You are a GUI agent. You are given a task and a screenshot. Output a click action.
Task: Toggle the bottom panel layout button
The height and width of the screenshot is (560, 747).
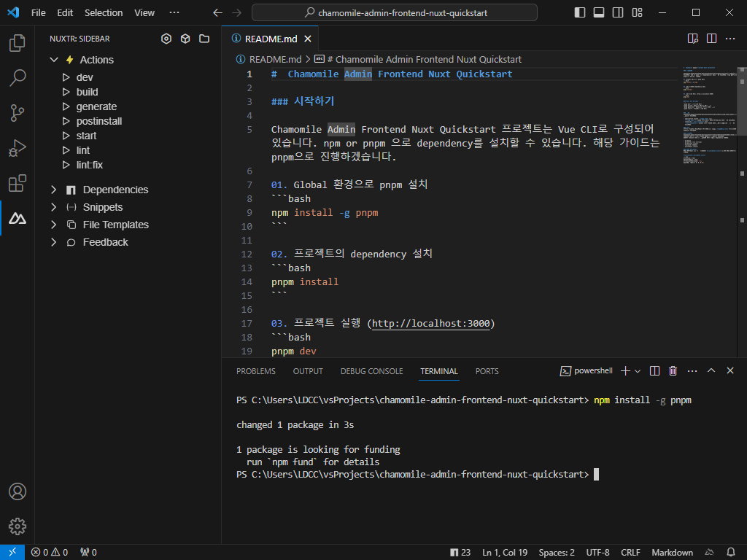tap(599, 13)
